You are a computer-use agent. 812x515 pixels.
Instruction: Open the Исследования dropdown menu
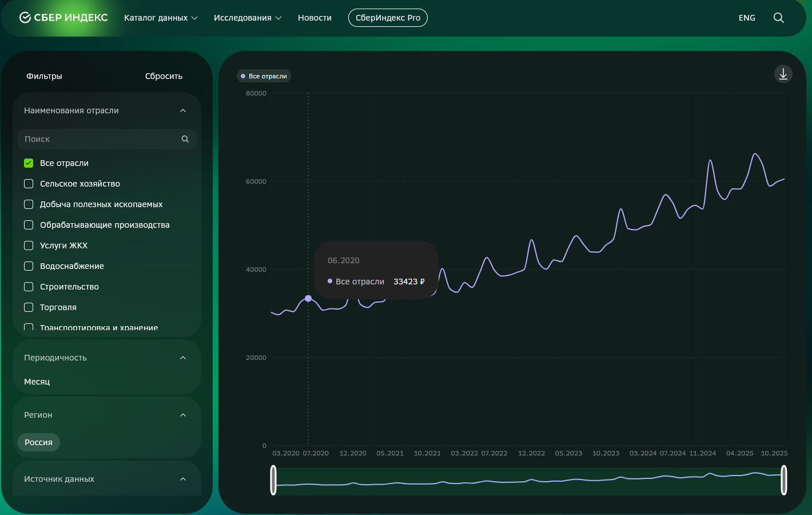pos(248,18)
